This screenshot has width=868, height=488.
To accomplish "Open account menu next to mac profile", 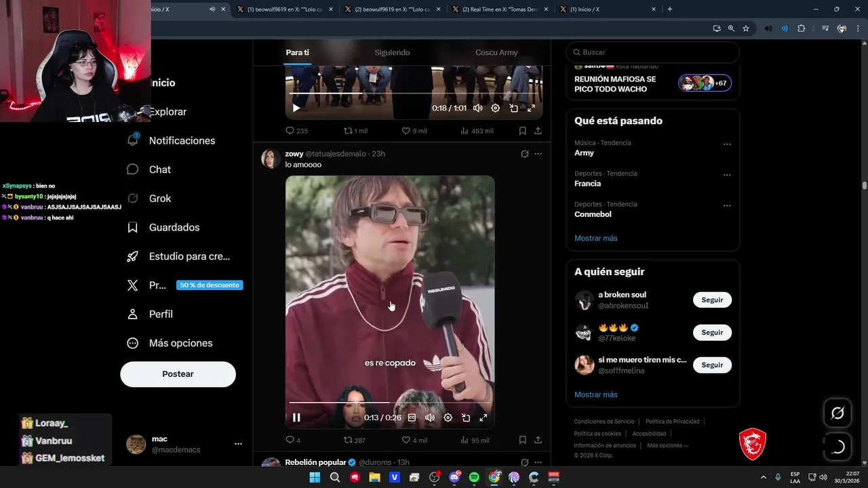I will [x=238, y=444].
